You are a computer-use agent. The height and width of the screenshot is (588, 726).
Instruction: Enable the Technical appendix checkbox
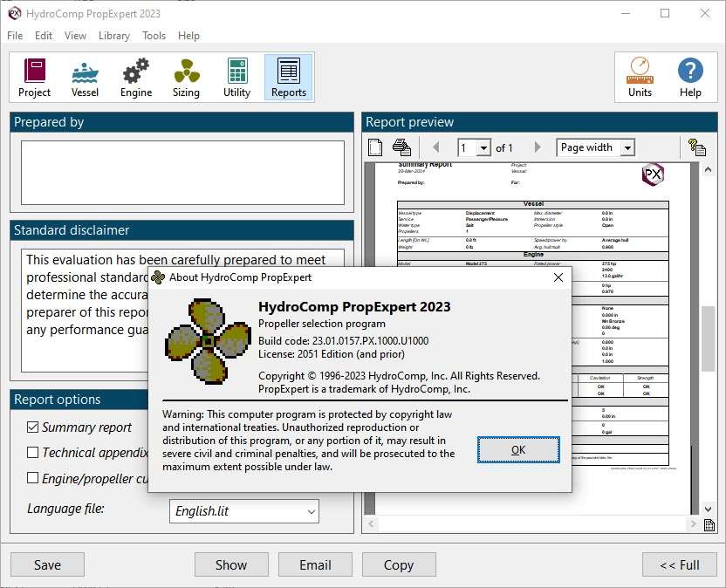(x=31, y=452)
